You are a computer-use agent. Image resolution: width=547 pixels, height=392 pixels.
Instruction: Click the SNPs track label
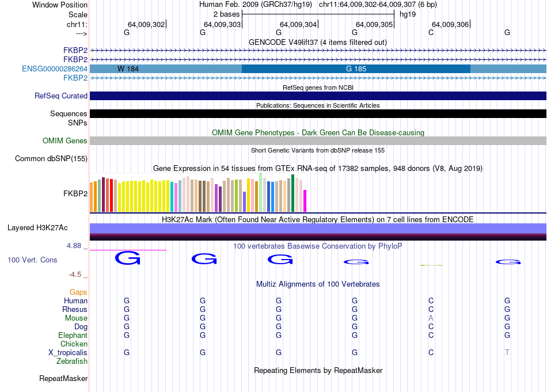tap(78, 123)
